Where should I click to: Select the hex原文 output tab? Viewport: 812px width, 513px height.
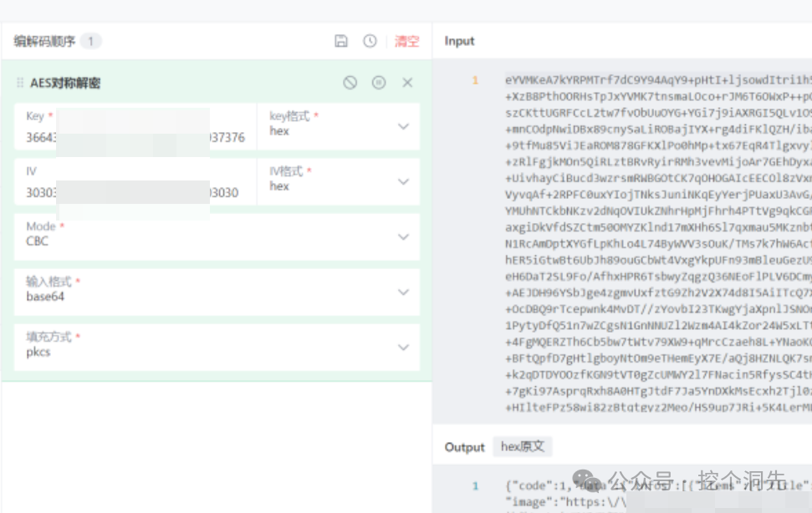coord(523,447)
